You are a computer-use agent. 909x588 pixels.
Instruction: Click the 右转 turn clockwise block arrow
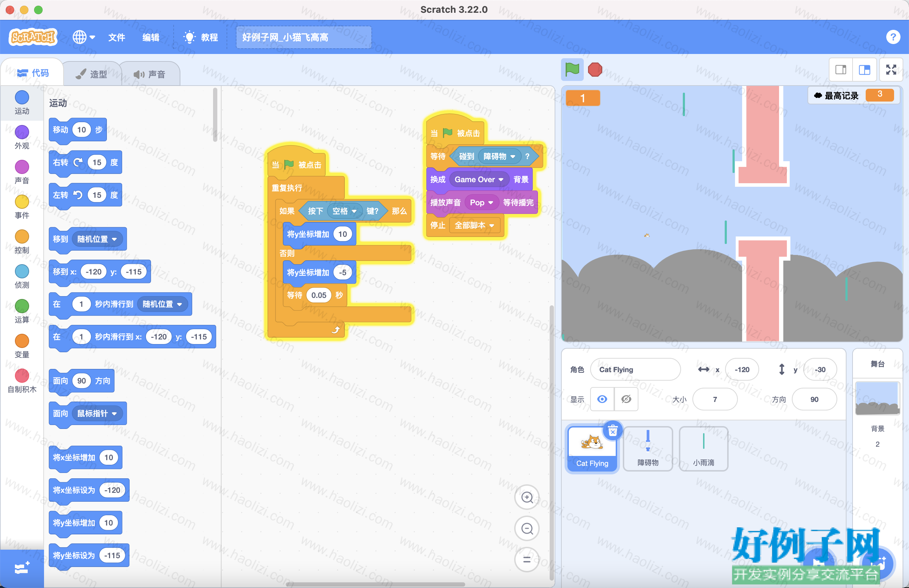click(x=78, y=162)
